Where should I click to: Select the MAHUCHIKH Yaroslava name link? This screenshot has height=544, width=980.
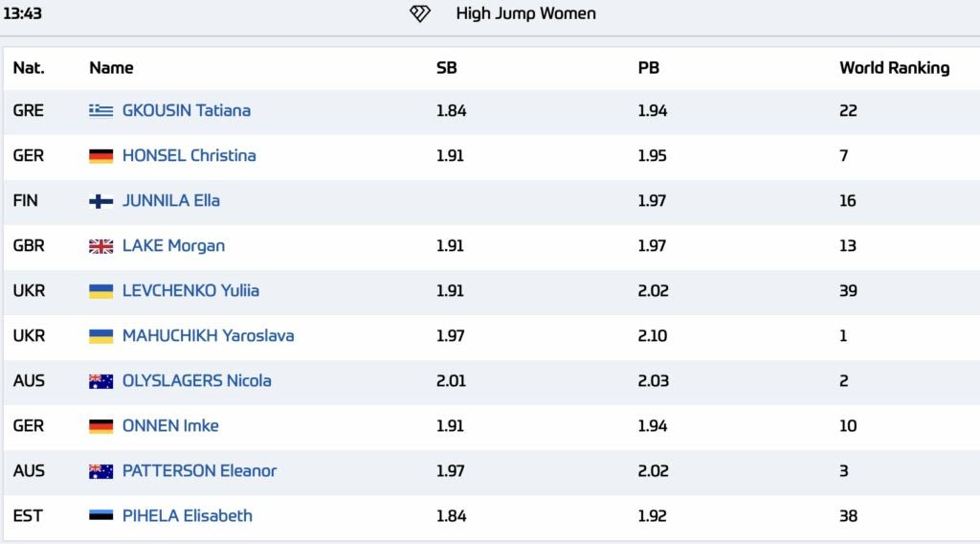tap(208, 335)
